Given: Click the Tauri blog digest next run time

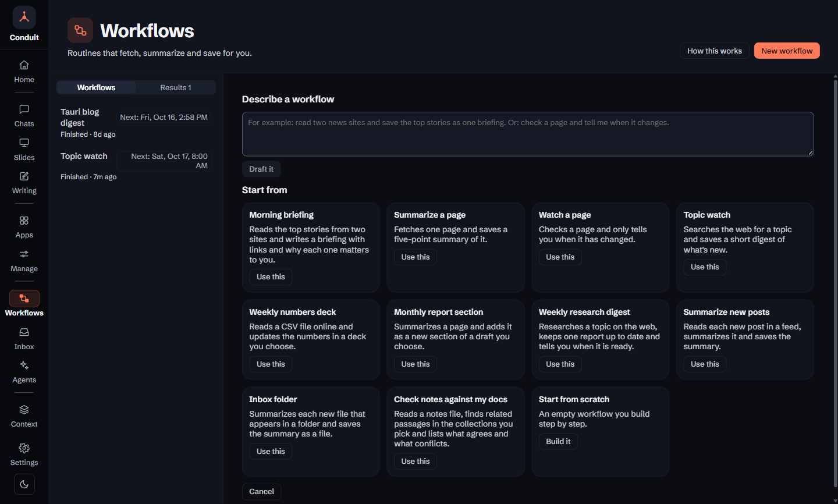Looking at the screenshot, I should 164,117.
